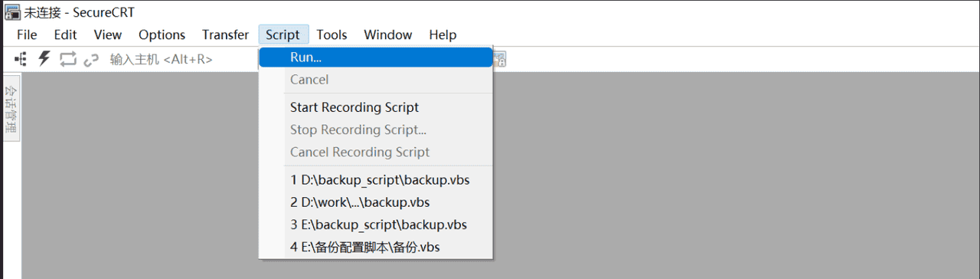The image size is (980, 279).
Task: Open the Options menu
Action: pos(162,34)
